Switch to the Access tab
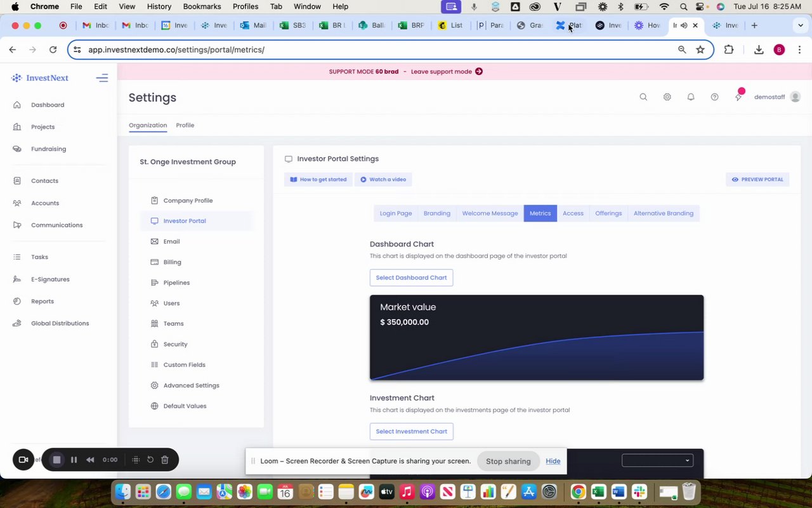The height and width of the screenshot is (508, 812). 573,213
